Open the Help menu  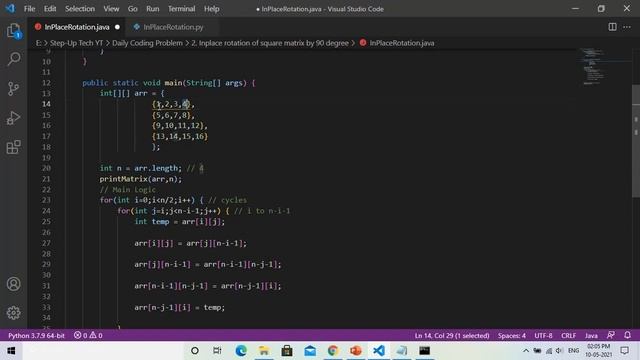pos(211,9)
